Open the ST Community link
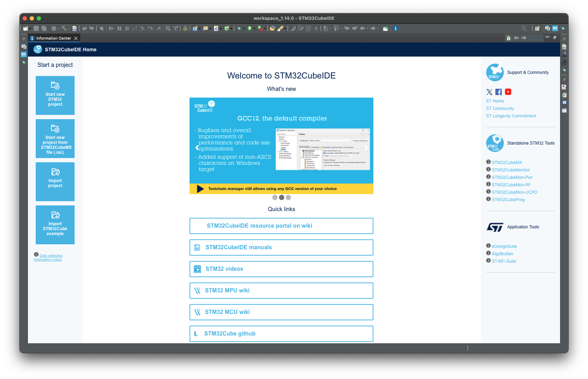 click(500, 109)
